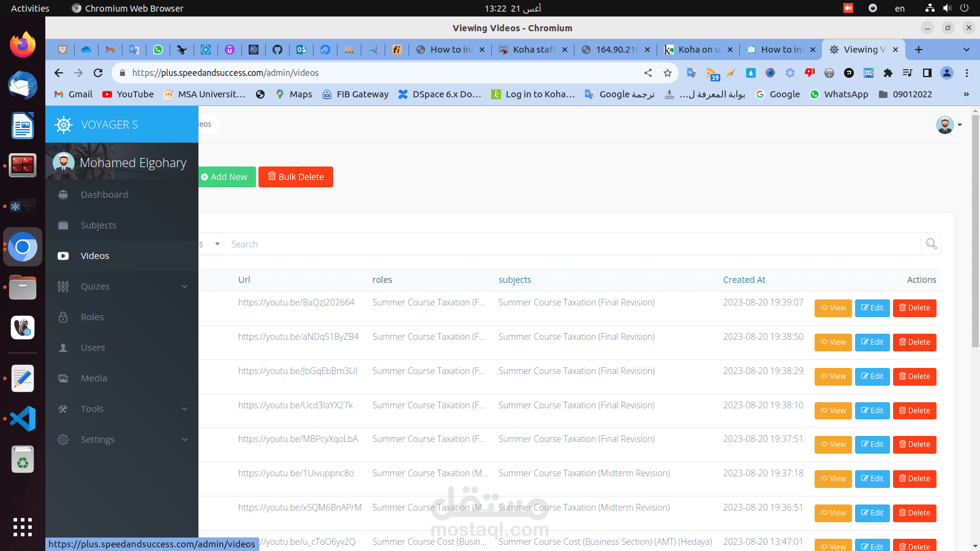View the video created 19:39:07

coord(833,308)
